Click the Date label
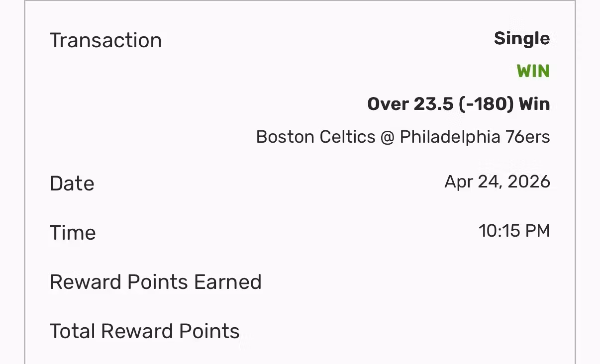600x364 pixels. click(72, 183)
